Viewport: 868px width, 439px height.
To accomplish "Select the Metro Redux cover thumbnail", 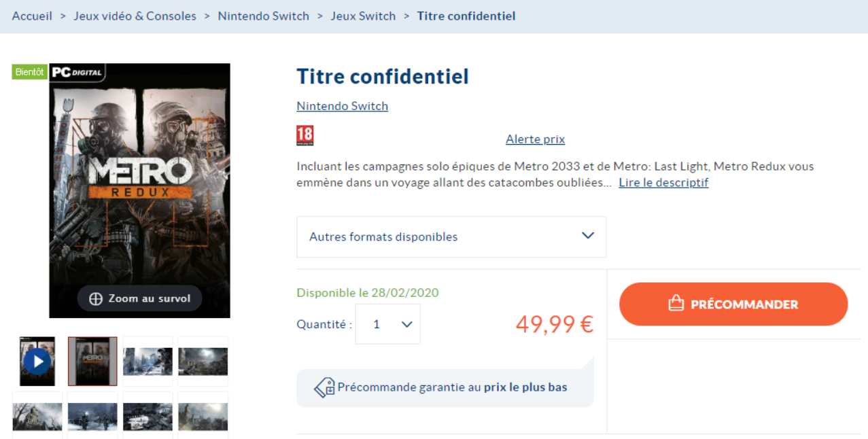I will [x=92, y=362].
